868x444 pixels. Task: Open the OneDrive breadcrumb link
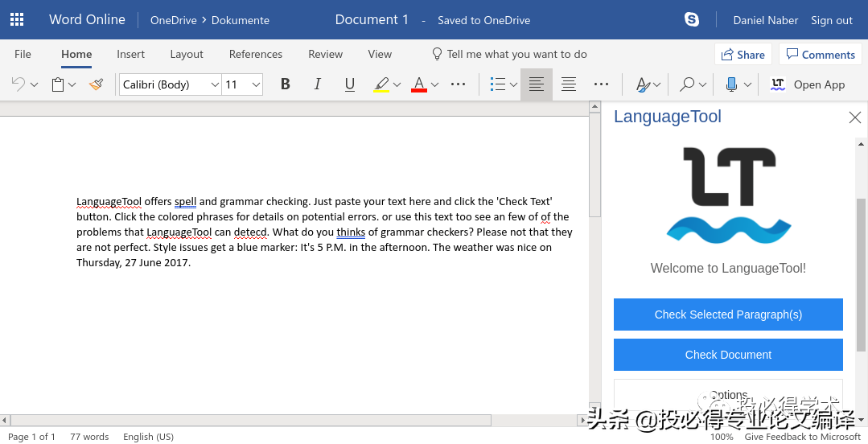173,20
